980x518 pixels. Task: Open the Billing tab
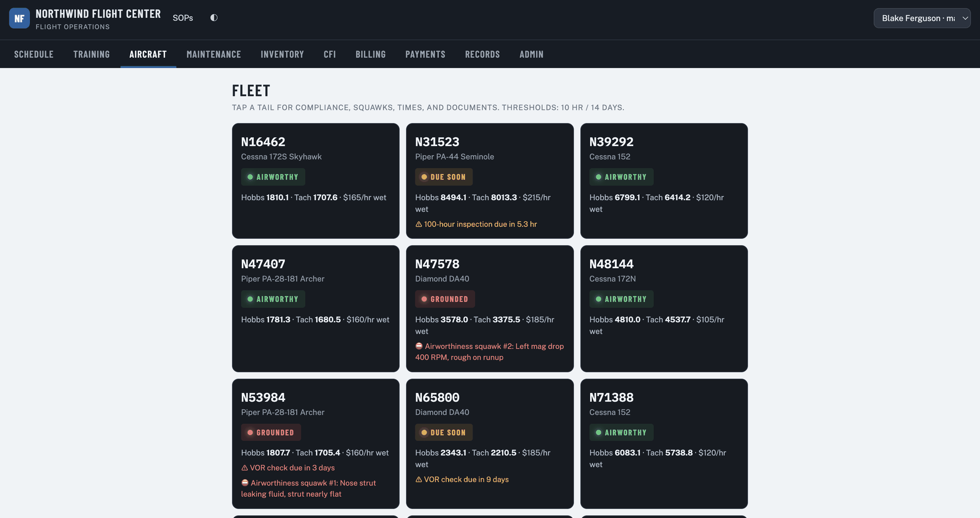click(x=370, y=54)
